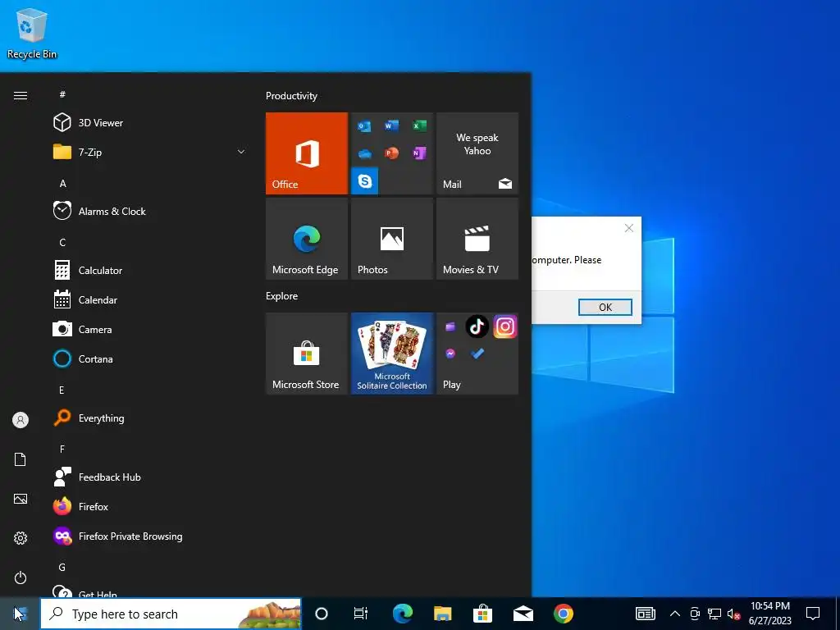Open TikTok in the Play folder
This screenshot has height=630, width=840.
tap(477, 326)
